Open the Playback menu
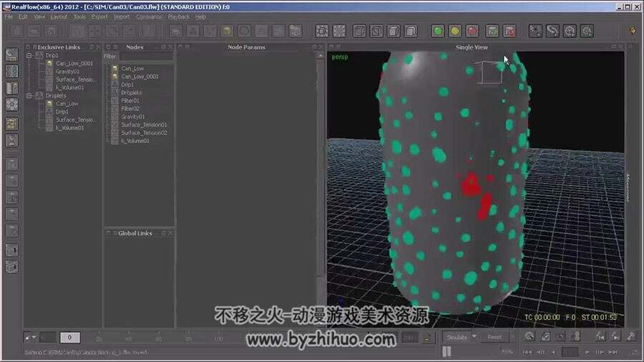This screenshot has width=644, height=362. tap(179, 17)
